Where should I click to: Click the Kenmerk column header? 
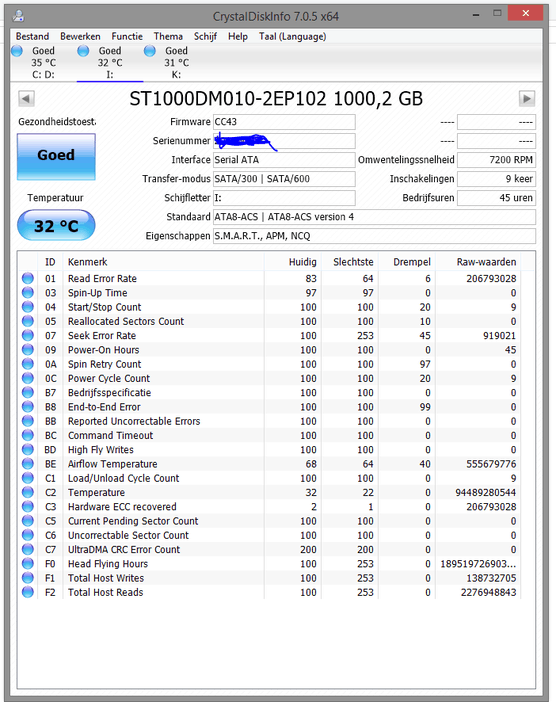[163, 262]
